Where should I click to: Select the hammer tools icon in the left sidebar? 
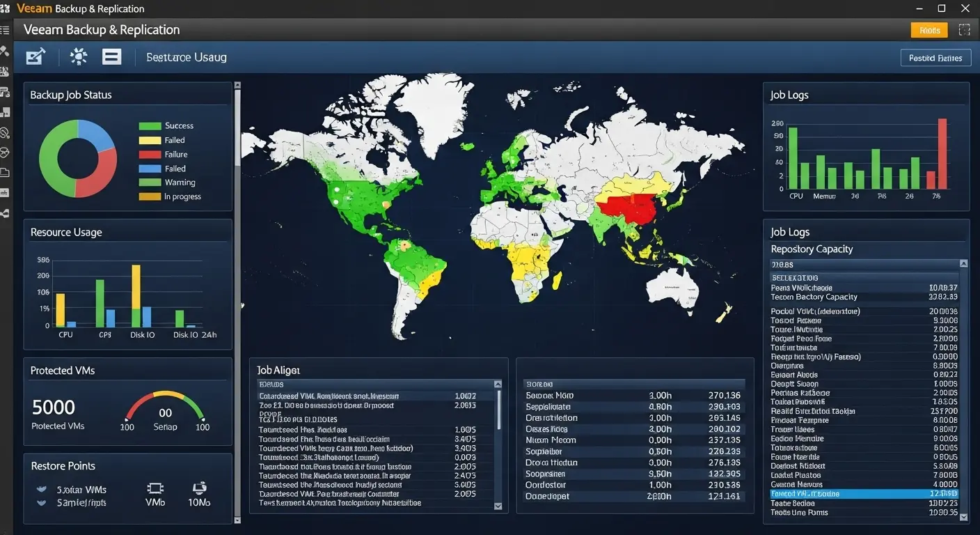[x=5, y=51]
